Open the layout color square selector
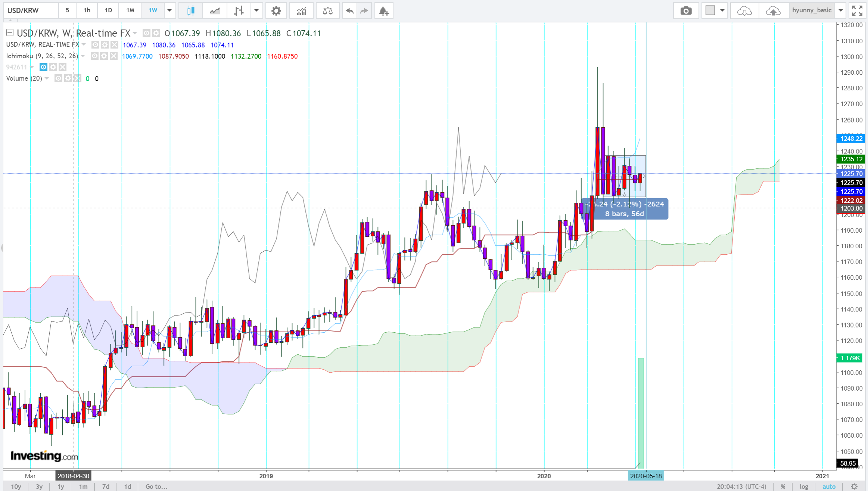The width and height of the screenshot is (868, 491). click(x=710, y=10)
